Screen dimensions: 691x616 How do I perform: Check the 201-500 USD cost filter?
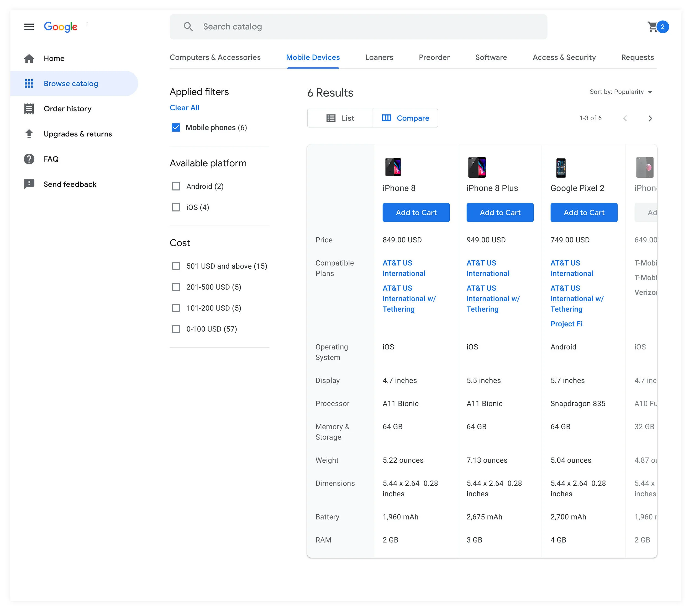[x=176, y=287]
